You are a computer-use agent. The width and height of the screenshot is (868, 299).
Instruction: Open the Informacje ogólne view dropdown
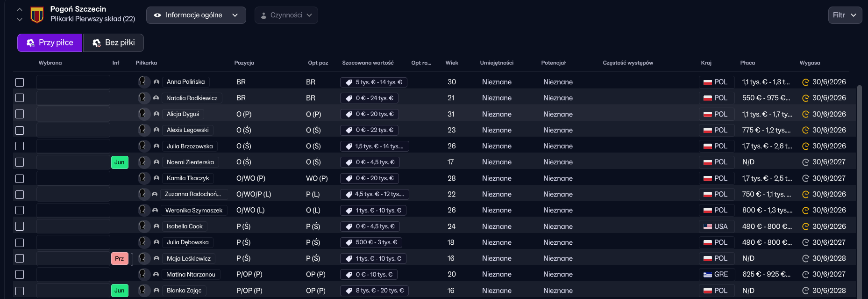(x=196, y=15)
